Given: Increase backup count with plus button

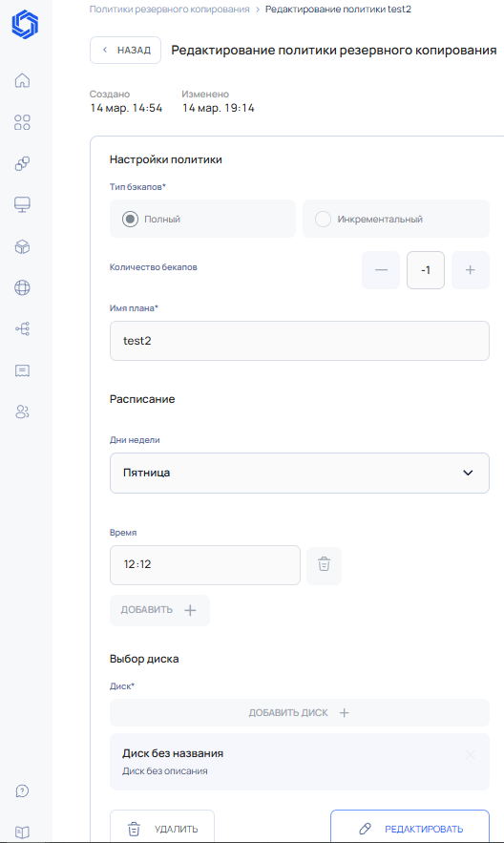Looking at the screenshot, I should point(471,270).
